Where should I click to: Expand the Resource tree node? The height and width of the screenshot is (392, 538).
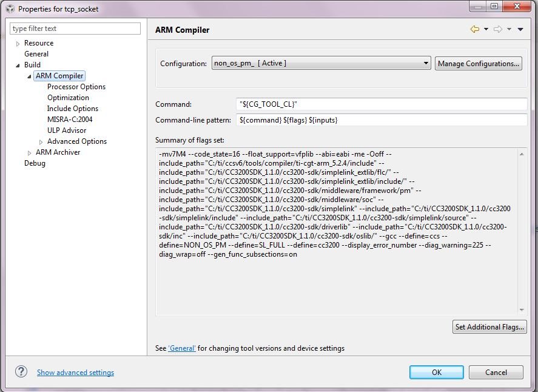(x=18, y=44)
